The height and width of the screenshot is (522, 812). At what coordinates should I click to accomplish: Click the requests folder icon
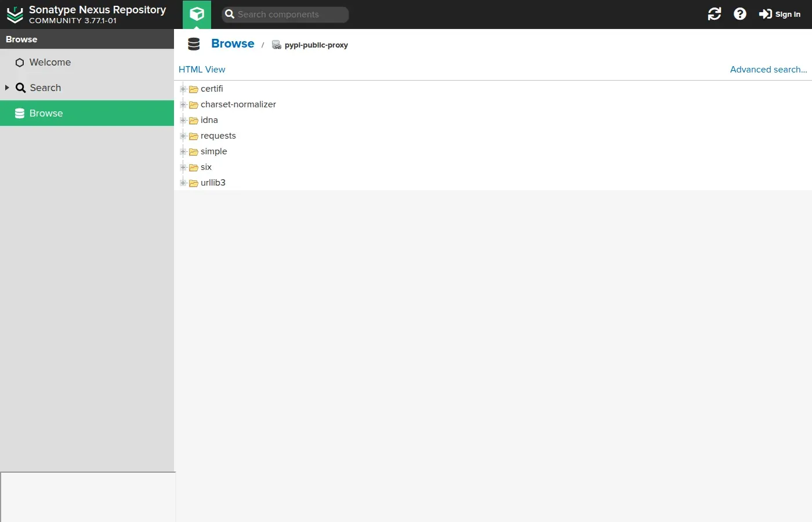[x=194, y=136]
